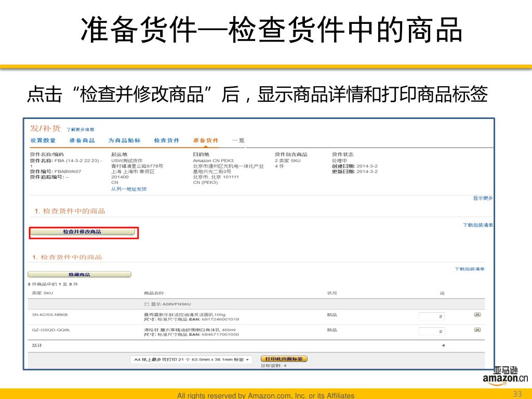Tick the 显示 ASIN/FNSKU checkbox

click(x=147, y=304)
